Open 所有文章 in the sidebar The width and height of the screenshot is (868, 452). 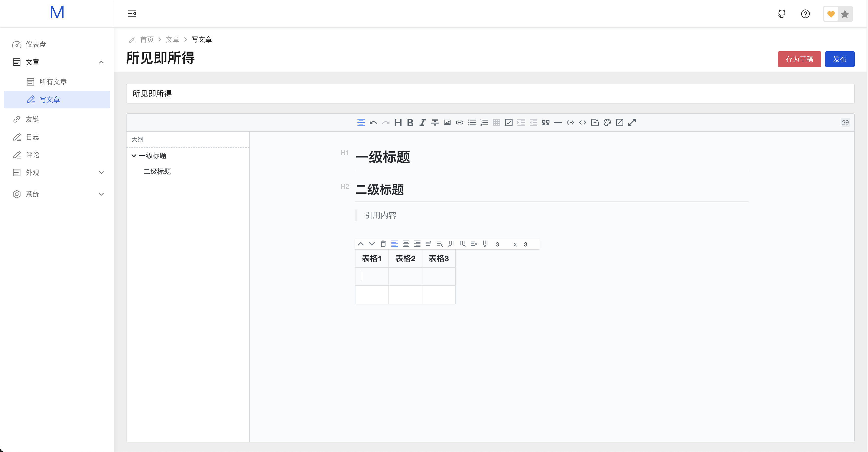pyautogui.click(x=53, y=82)
